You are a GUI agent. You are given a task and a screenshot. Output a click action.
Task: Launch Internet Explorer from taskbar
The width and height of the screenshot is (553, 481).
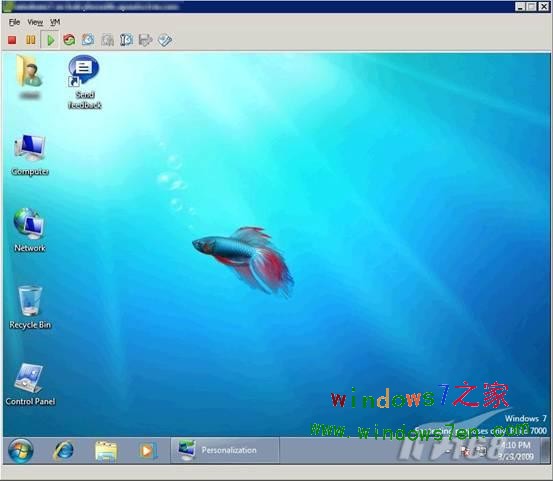[63, 451]
